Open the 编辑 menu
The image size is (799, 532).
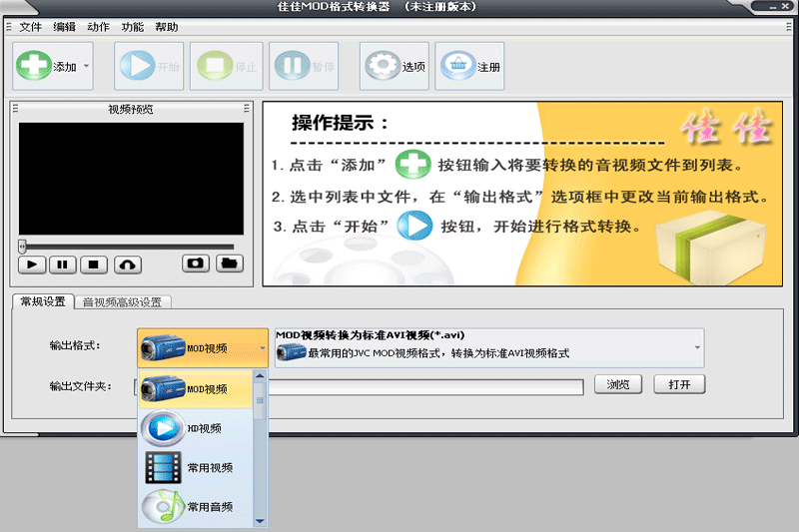click(x=65, y=27)
